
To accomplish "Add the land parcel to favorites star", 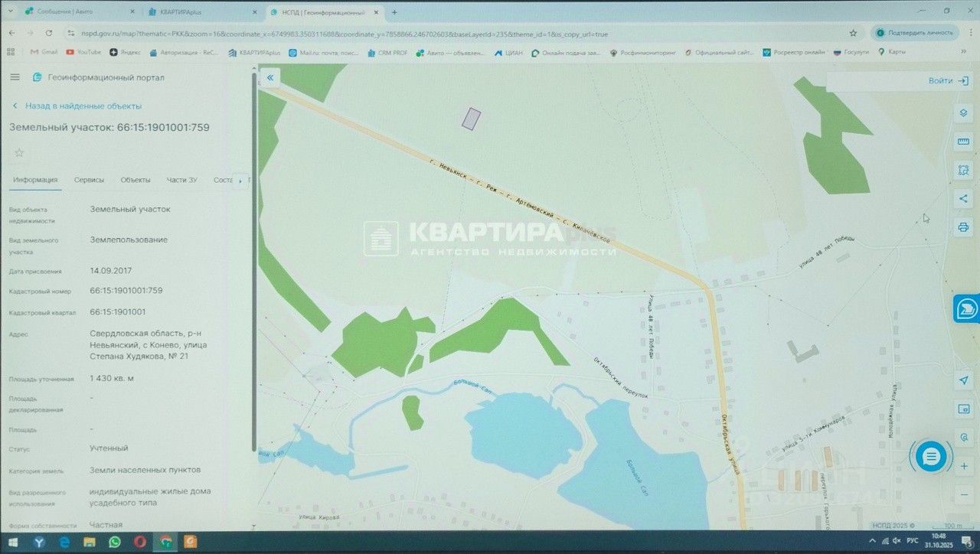I will pos(19,152).
